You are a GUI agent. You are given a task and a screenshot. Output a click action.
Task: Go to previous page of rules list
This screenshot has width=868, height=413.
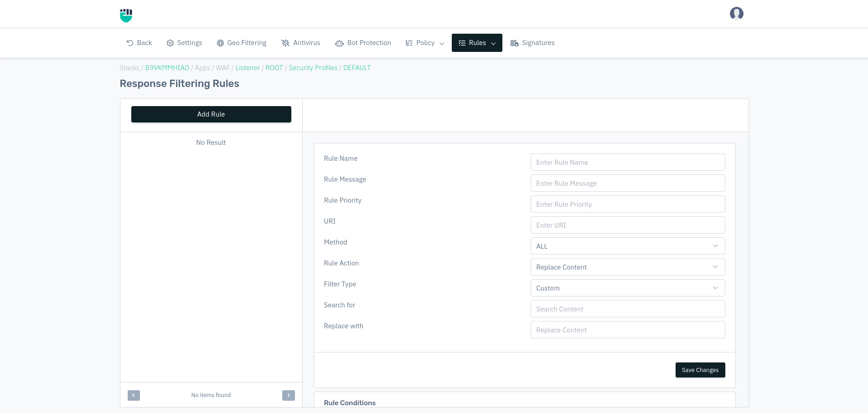[134, 395]
